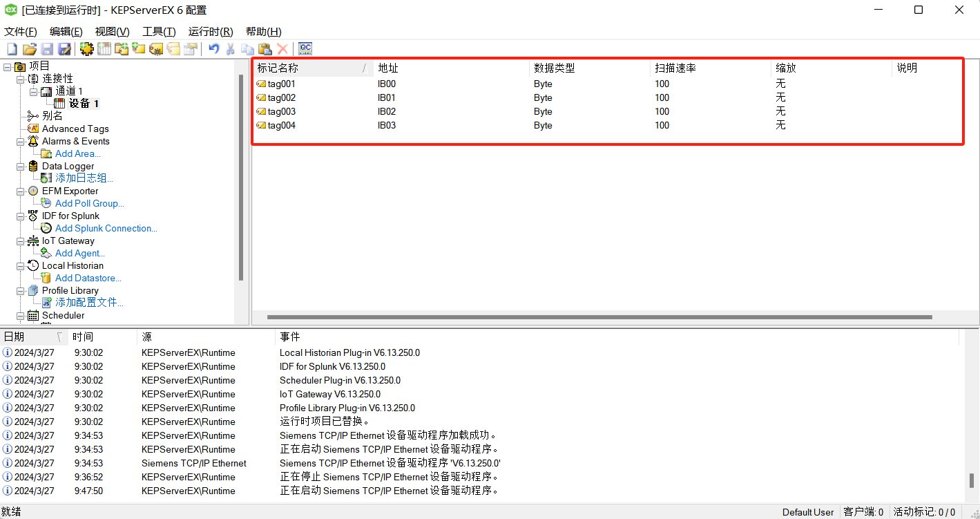Open the 帮助(H) menu
This screenshot has height=519, width=980.
click(x=263, y=32)
